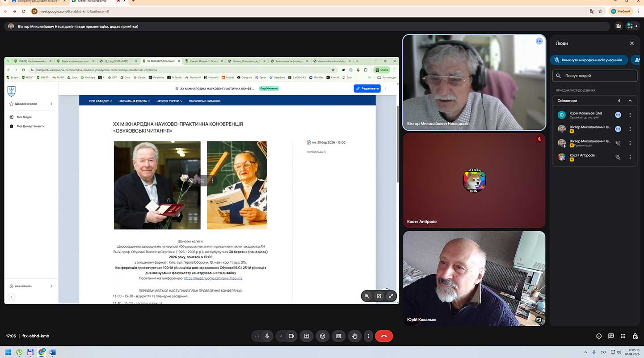
Task: Close the Люди side panel
Action: pos(632,43)
